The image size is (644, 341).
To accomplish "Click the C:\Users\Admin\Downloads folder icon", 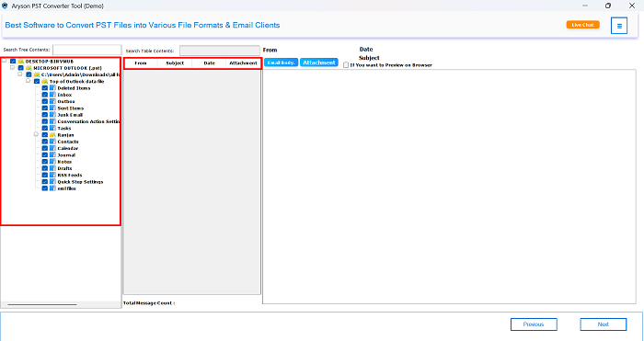I will 37,74.
